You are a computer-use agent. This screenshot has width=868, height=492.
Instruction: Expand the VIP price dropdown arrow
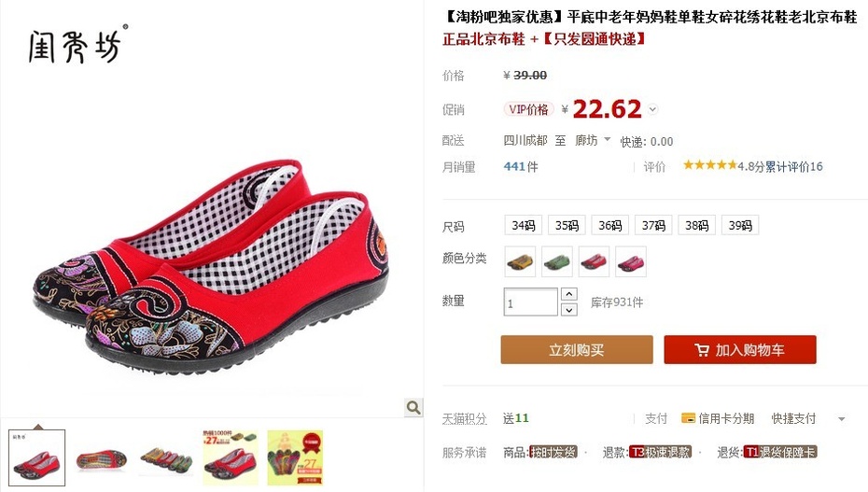652,109
